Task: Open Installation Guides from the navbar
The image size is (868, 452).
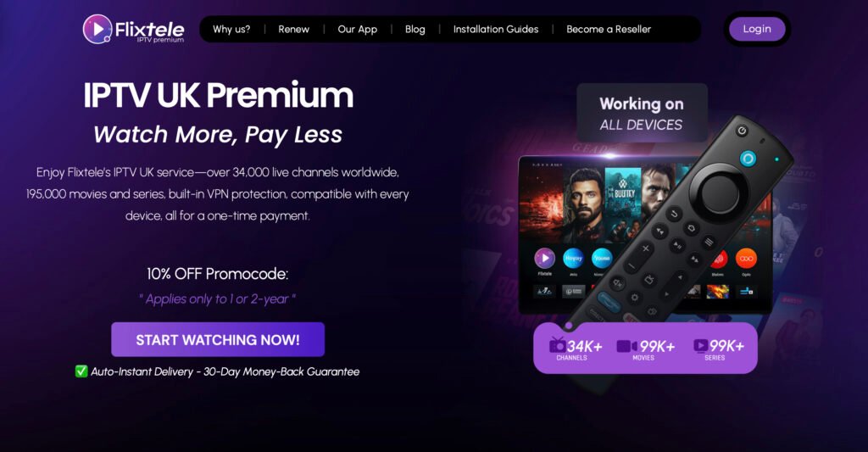Action: pyautogui.click(x=495, y=30)
